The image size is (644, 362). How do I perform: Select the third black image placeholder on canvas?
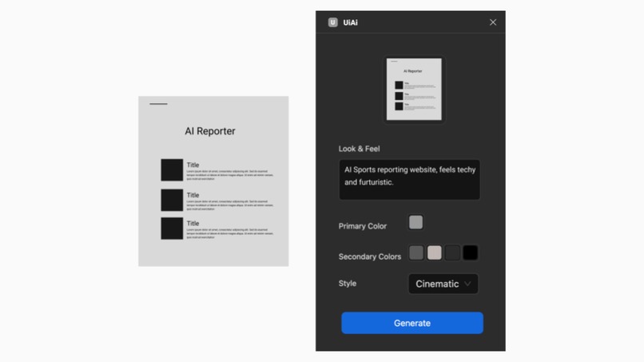172,229
